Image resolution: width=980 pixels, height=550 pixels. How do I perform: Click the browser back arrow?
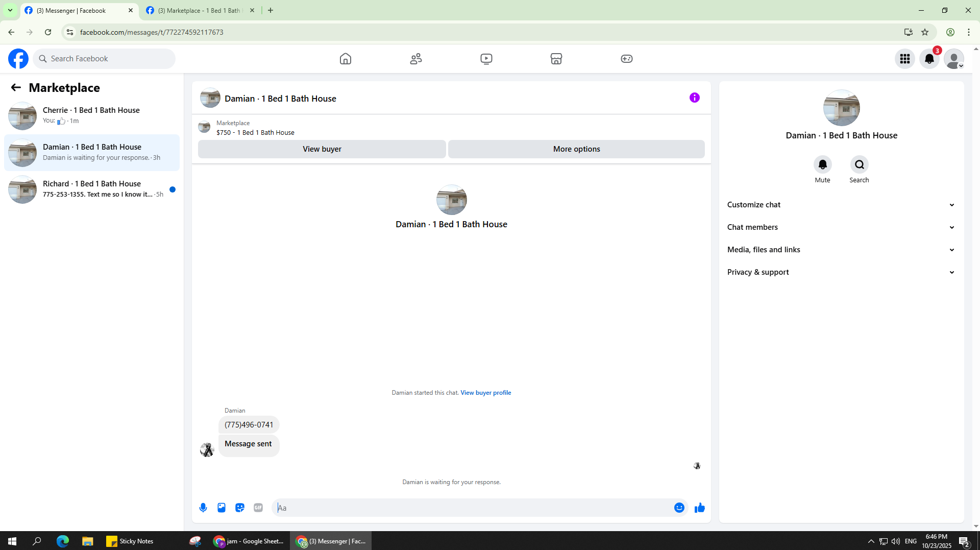[x=11, y=32]
